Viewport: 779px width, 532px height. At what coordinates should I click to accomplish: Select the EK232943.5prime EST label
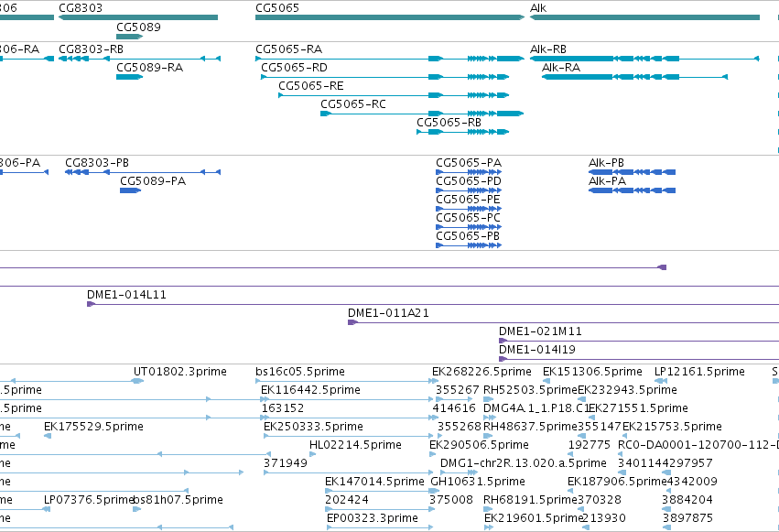[627, 390]
